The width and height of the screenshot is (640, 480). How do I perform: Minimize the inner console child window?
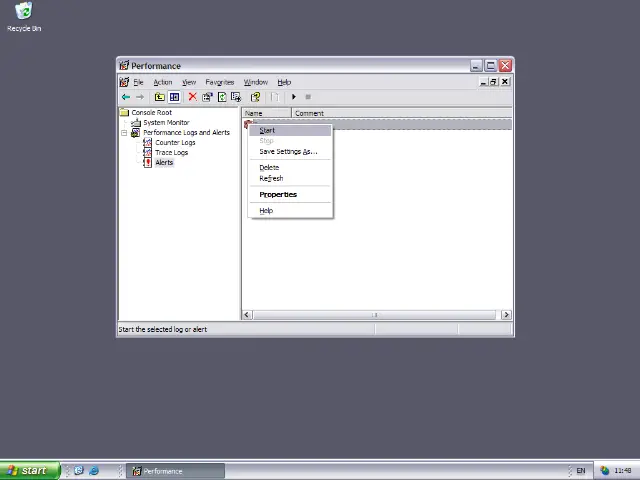pyautogui.click(x=483, y=82)
